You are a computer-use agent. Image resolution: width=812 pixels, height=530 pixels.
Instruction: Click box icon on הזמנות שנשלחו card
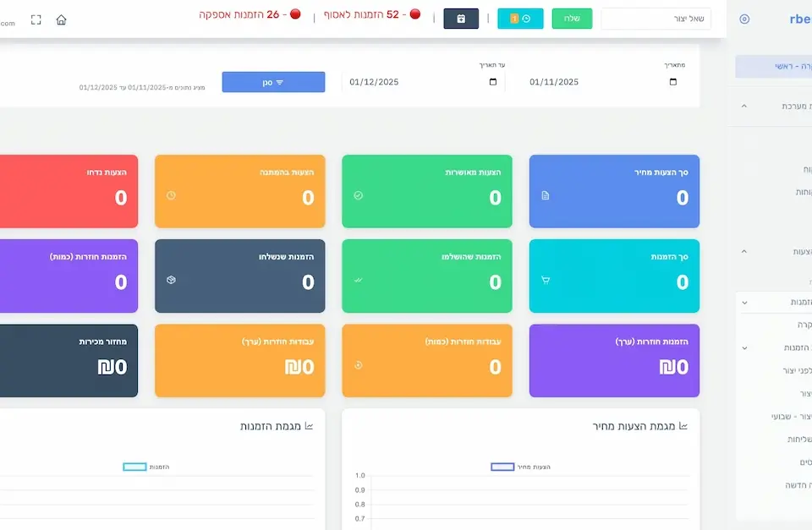click(x=171, y=280)
